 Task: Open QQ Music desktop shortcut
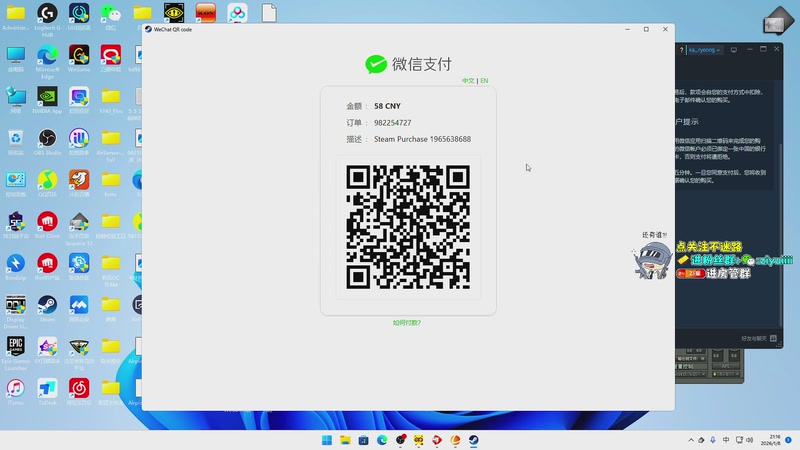click(x=47, y=184)
